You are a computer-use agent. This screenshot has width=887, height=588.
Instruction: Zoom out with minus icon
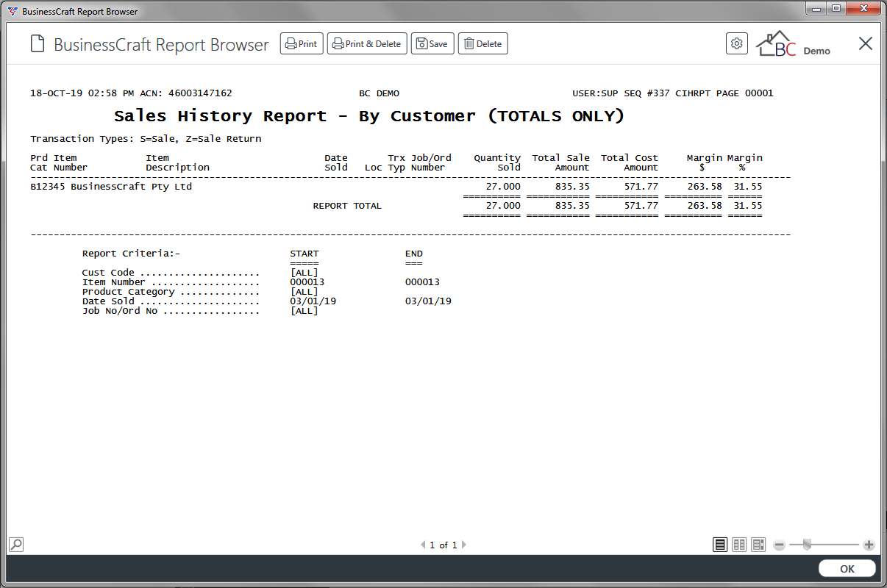[780, 545]
